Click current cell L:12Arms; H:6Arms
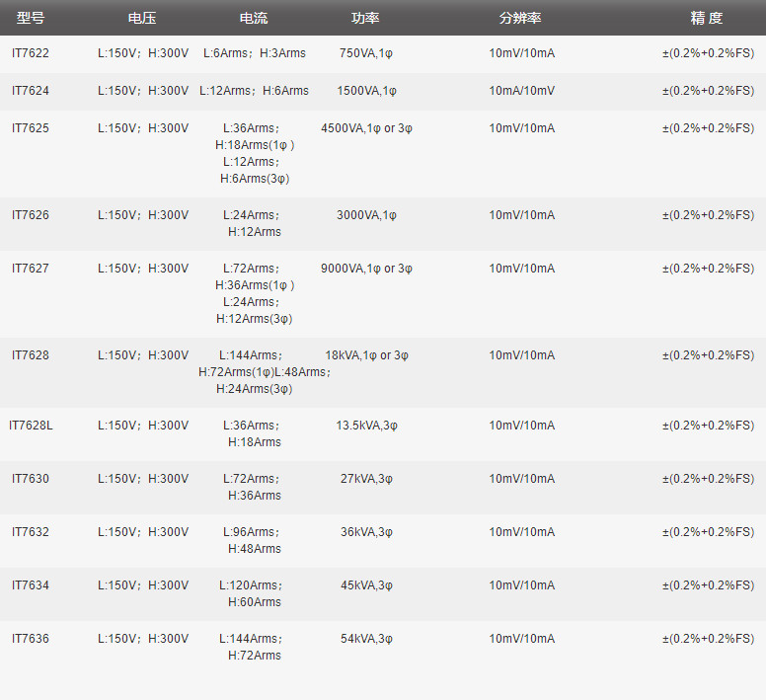 [254, 91]
